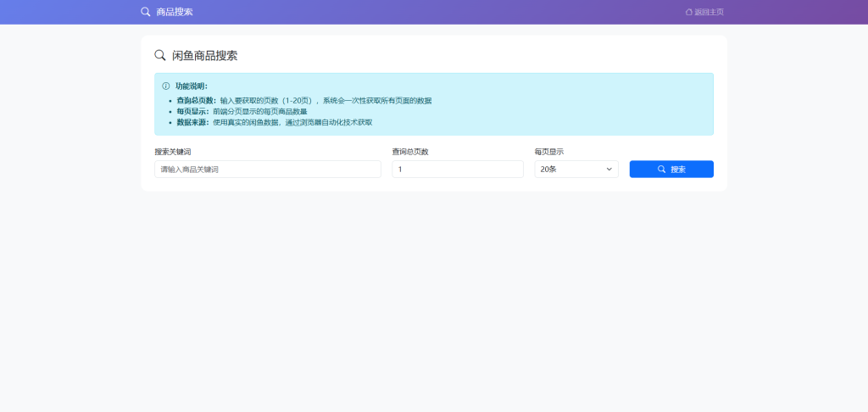Focus the 查询总页数 number input
This screenshot has width=868, height=412.
click(x=458, y=170)
